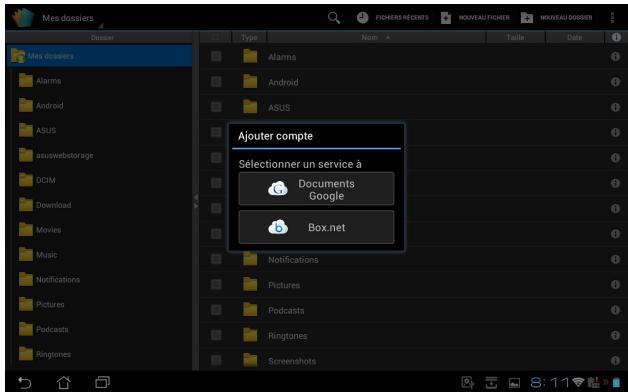The height and width of the screenshot is (392, 628).
Task: Open ASUS folder in sidebar tree
Action: click(x=38, y=131)
